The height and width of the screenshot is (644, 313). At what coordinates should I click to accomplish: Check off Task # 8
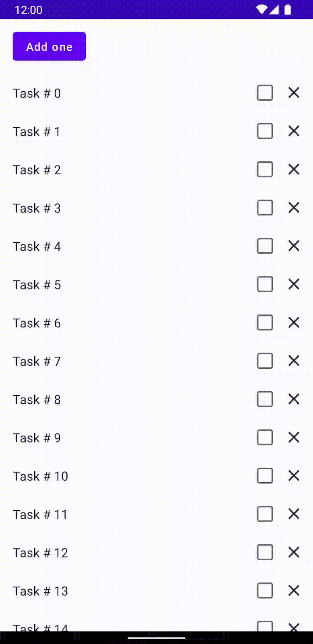click(265, 399)
